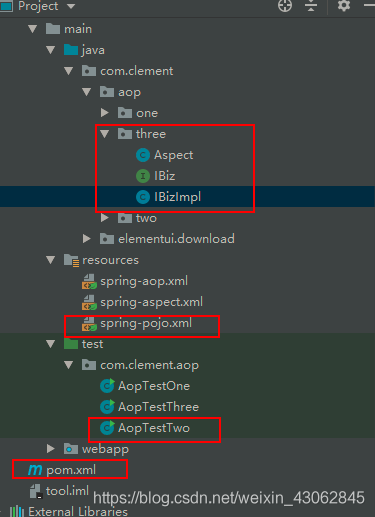The width and height of the screenshot is (375, 517).
Task: Select the tool.iml file
Action: point(67,491)
